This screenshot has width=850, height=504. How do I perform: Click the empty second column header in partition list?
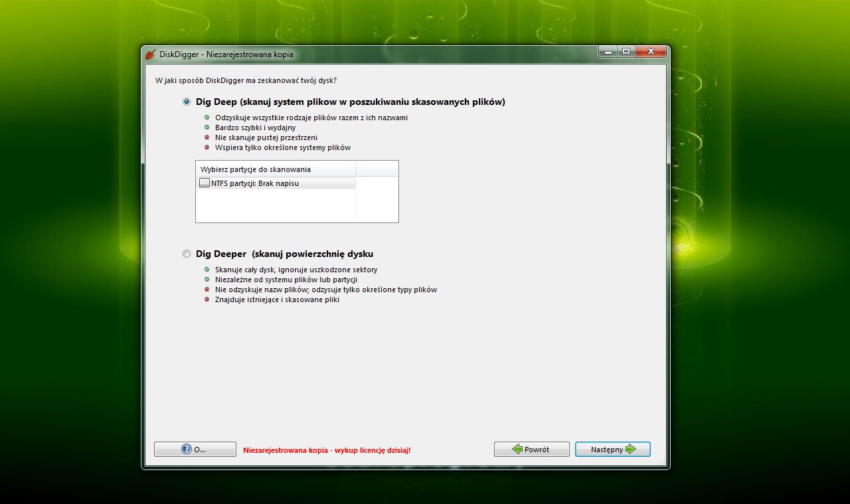[377, 169]
